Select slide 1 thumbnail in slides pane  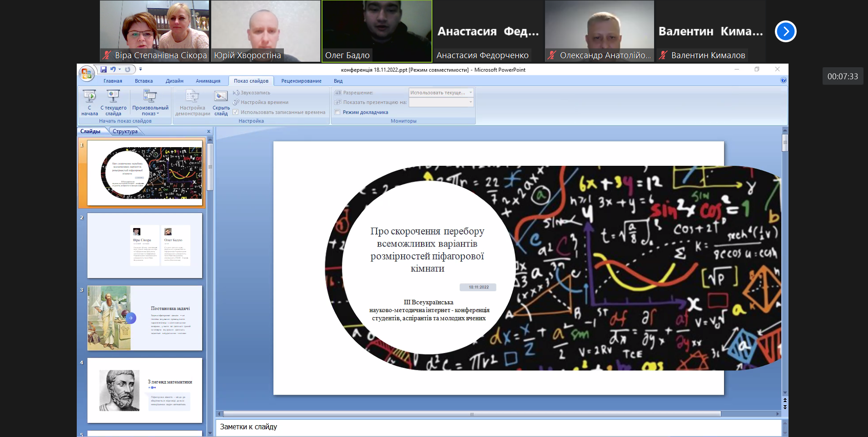145,173
